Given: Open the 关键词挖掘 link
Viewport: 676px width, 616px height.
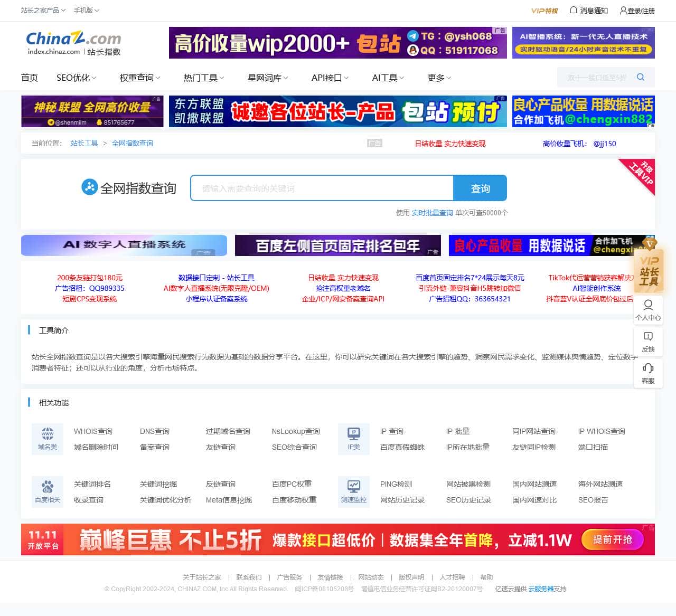Looking at the screenshot, I should coord(158,484).
